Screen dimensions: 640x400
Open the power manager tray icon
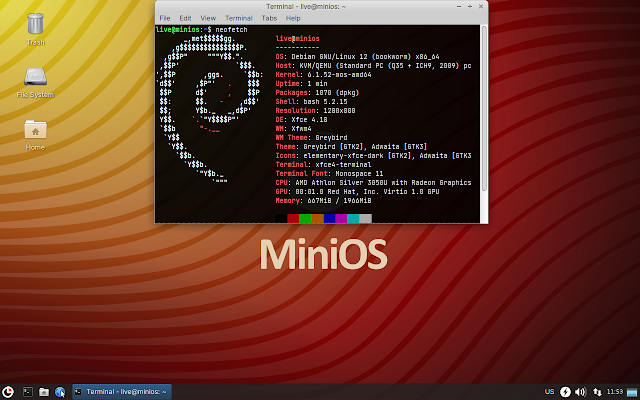click(565, 392)
